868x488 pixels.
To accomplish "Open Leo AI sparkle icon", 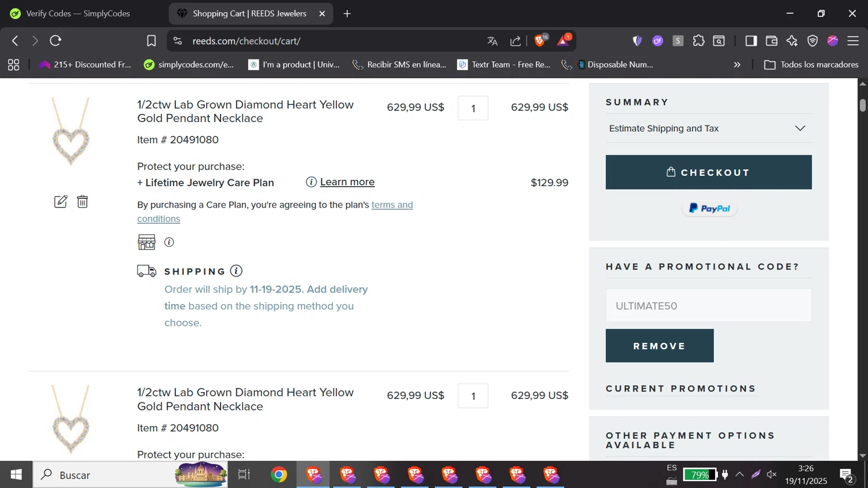I will pos(792,41).
